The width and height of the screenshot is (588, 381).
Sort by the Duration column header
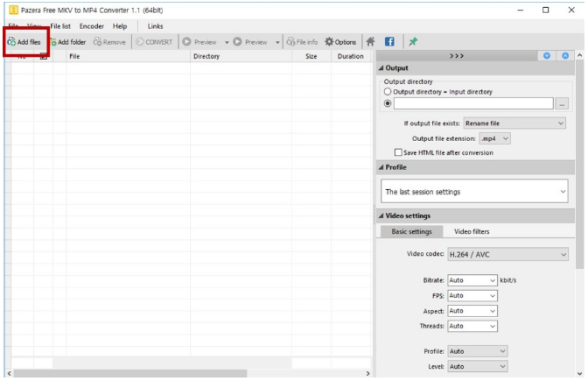[351, 56]
